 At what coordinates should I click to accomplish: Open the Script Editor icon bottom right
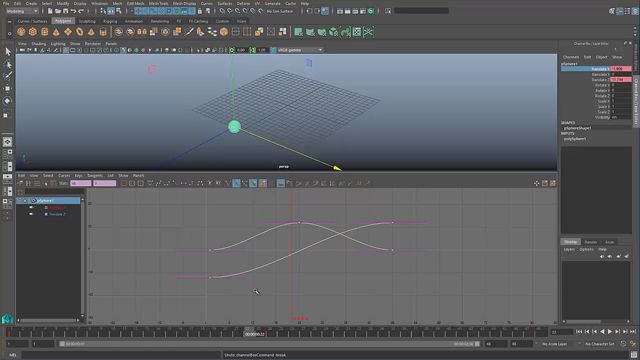[633, 355]
